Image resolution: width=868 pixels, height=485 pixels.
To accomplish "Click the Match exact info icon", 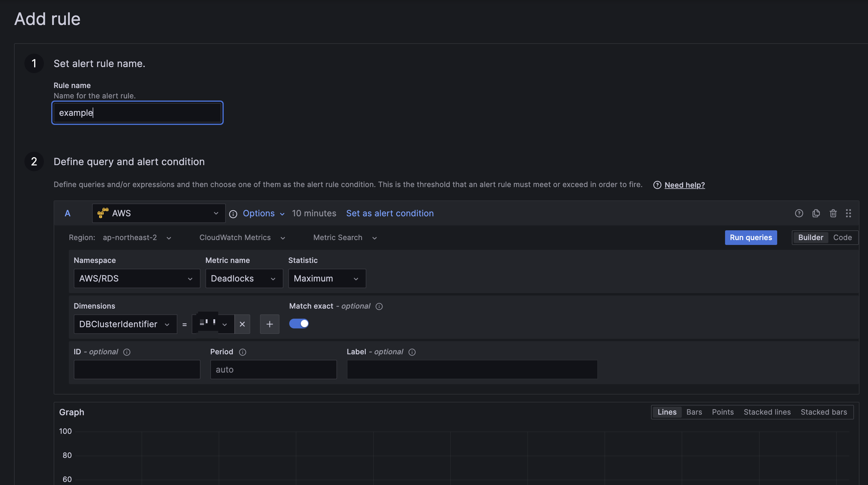I will click(x=379, y=306).
